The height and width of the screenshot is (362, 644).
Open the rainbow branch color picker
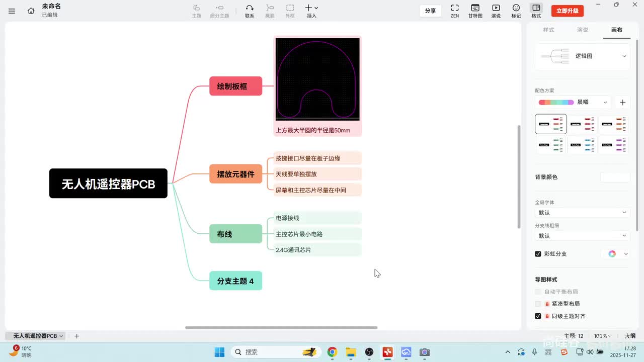pyautogui.click(x=615, y=254)
